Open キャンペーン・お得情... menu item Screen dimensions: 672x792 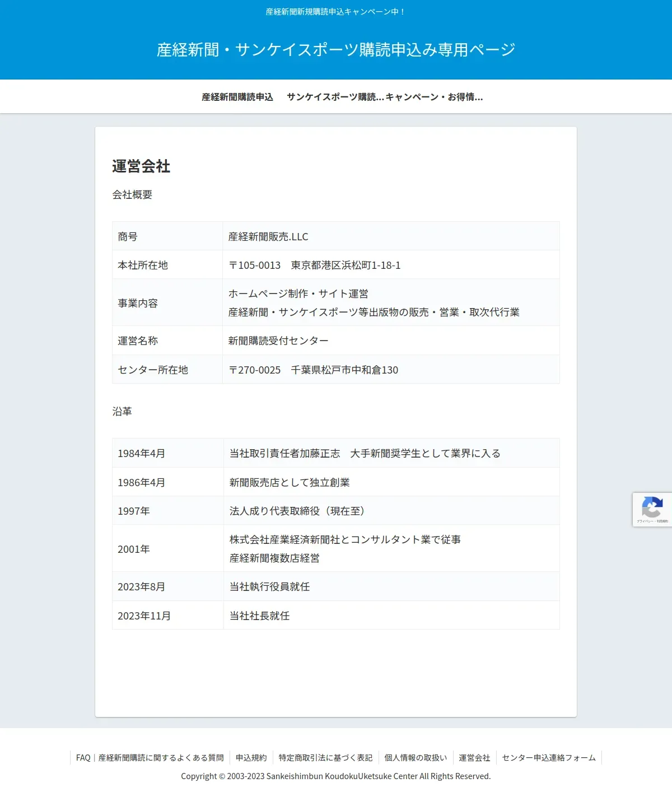pos(434,97)
